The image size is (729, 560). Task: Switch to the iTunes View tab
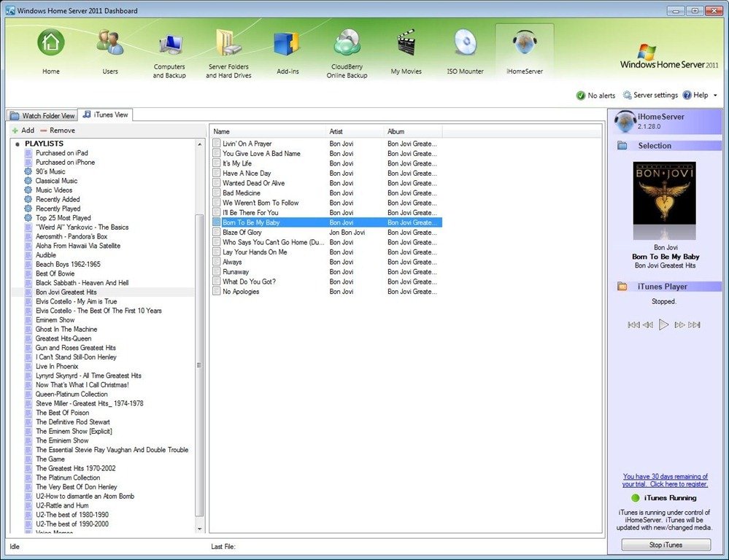[x=106, y=114]
